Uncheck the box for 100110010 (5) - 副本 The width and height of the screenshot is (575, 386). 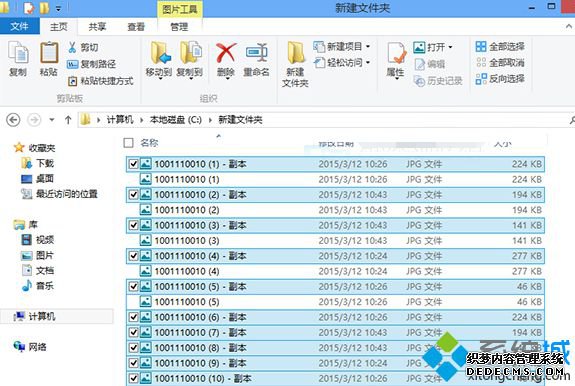tap(133, 286)
